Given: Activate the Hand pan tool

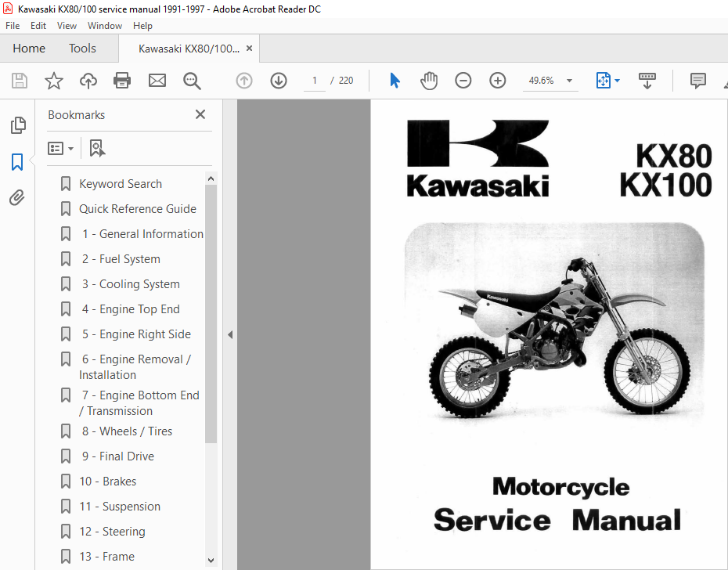Looking at the screenshot, I should 429,81.
